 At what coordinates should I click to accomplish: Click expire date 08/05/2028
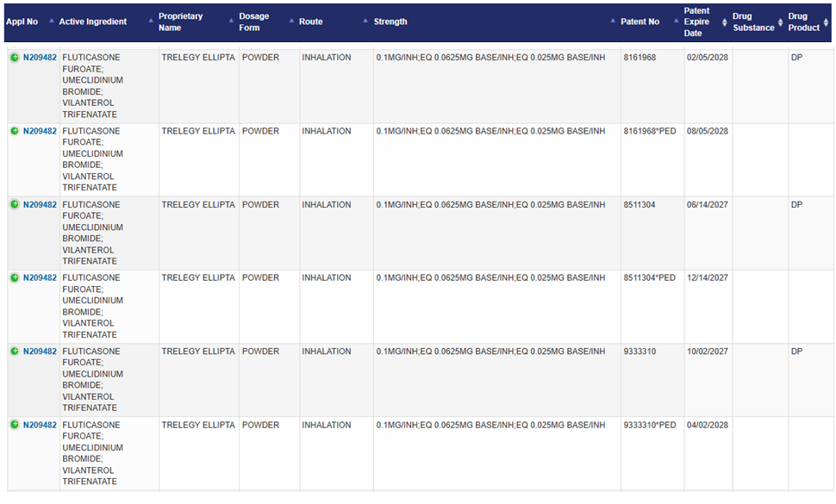point(707,131)
